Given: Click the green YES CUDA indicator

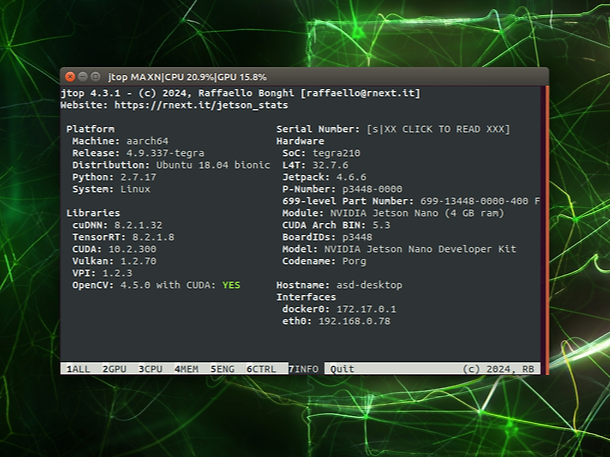Looking at the screenshot, I should [231, 285].
